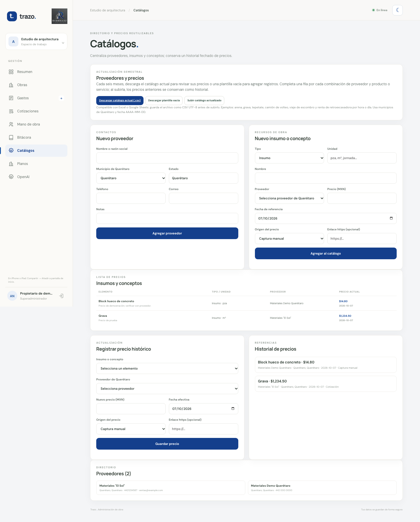420x522 pixels.
Task: Click the trazo logo icon
Action: coord(12,16)
